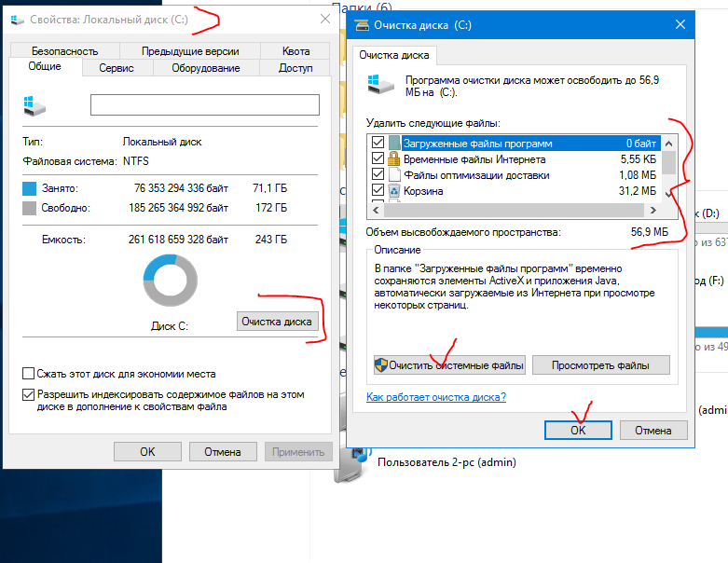Viewport: 728px width, 563px height.
Task: Open the Предыдущие версии tab
Action: [x=190, y=51]
